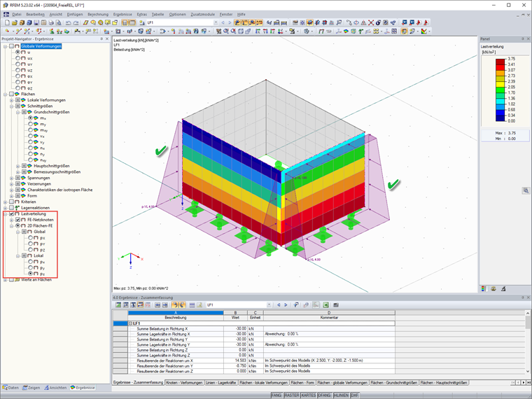Click the first table icon in results toolbar
Screen dimensions: 532x399
point(118,304)
